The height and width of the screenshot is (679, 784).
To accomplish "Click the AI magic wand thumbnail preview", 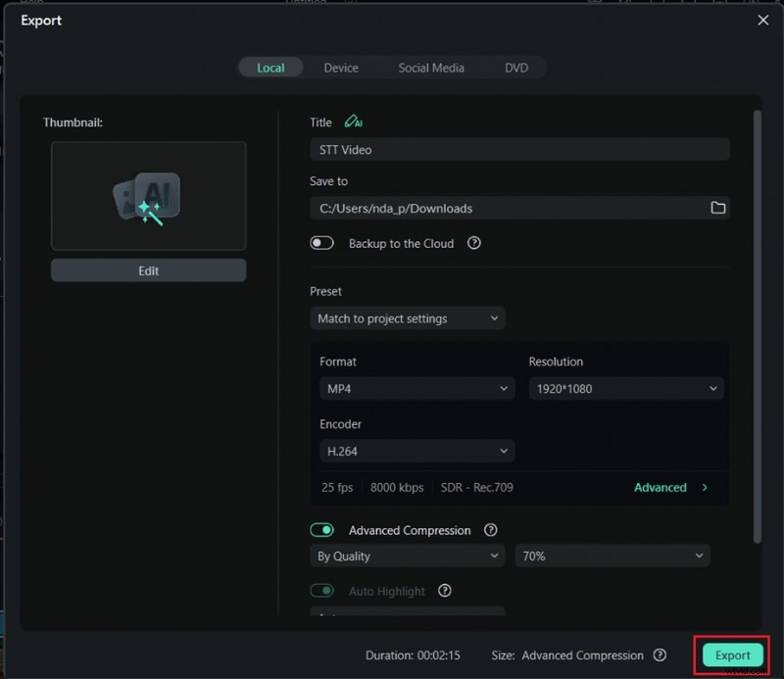I will click(148, 196).
